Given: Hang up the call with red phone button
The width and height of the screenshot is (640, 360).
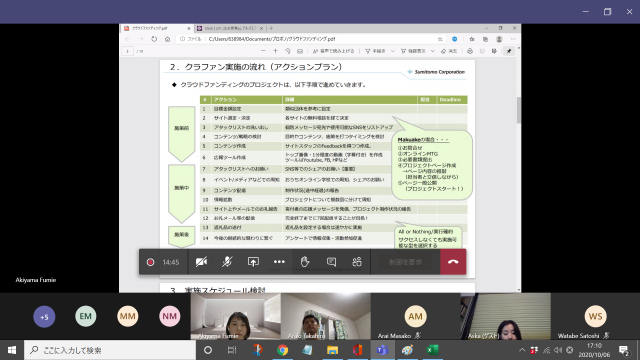Looking at the screenshot, I should click(x=453, y=262).
